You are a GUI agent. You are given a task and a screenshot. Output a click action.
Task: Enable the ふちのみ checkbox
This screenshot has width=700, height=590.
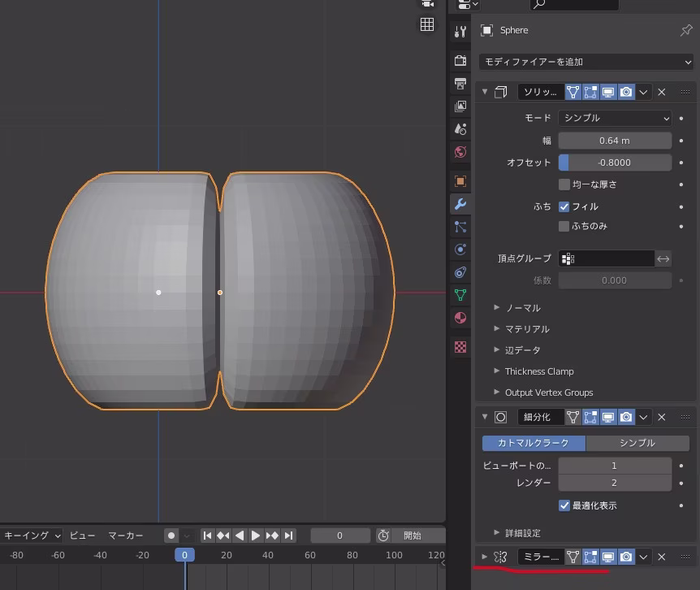click(x=564, y=226)
